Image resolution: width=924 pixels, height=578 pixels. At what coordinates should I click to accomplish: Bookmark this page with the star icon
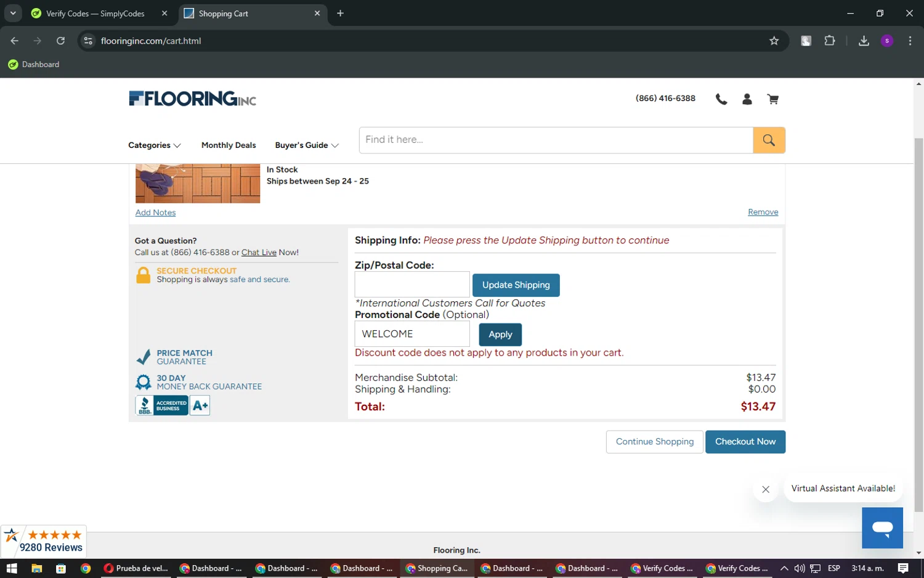point(774,41)
